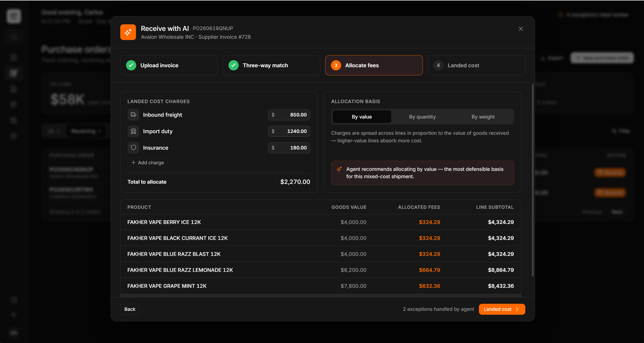The height and width of the screenshot is (343, 644).
Task: Click the LINE SUBTOTAL column header
Action: (x=495, y=207)
